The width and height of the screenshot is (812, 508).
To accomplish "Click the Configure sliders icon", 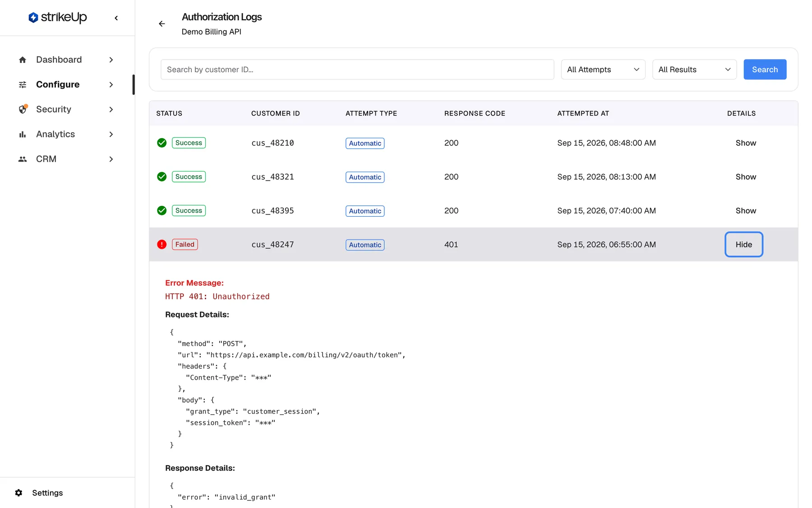I will click(x=23, y=84).
